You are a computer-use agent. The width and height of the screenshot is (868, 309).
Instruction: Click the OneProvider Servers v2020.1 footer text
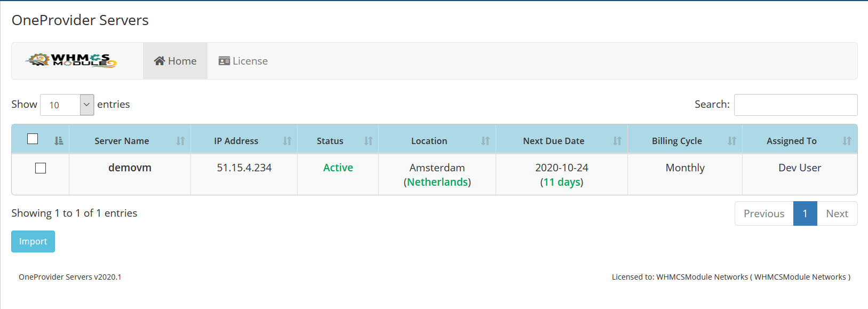(x=70, y=277)
